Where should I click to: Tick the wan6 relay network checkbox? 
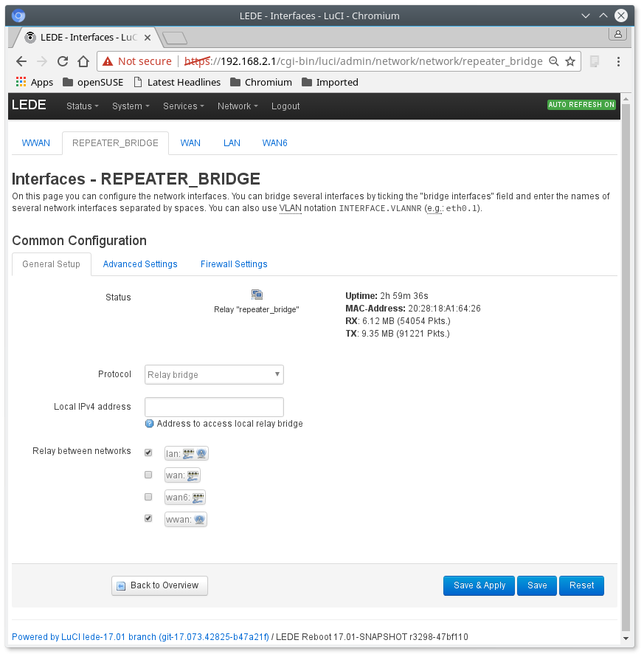coord(148,497)
